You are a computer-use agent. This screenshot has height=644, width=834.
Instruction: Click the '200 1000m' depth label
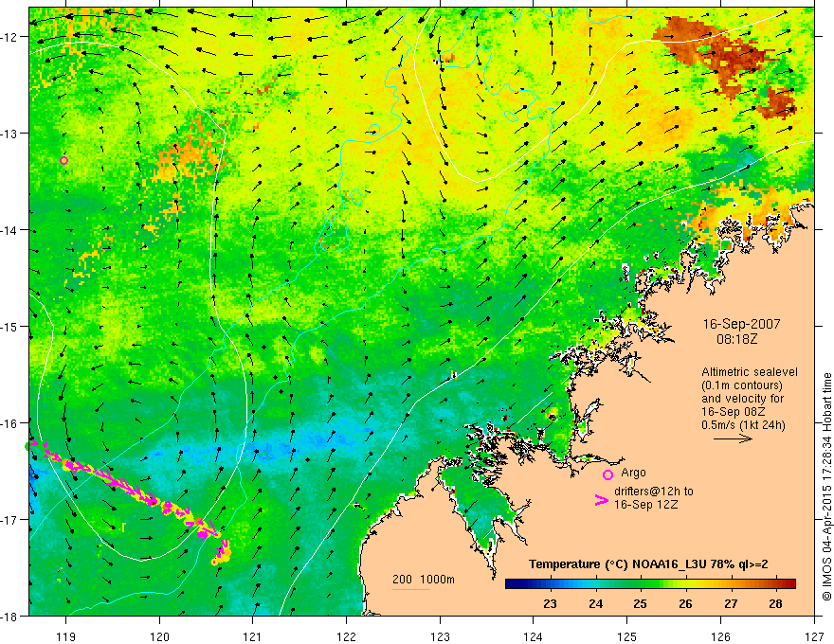point(424,580)
